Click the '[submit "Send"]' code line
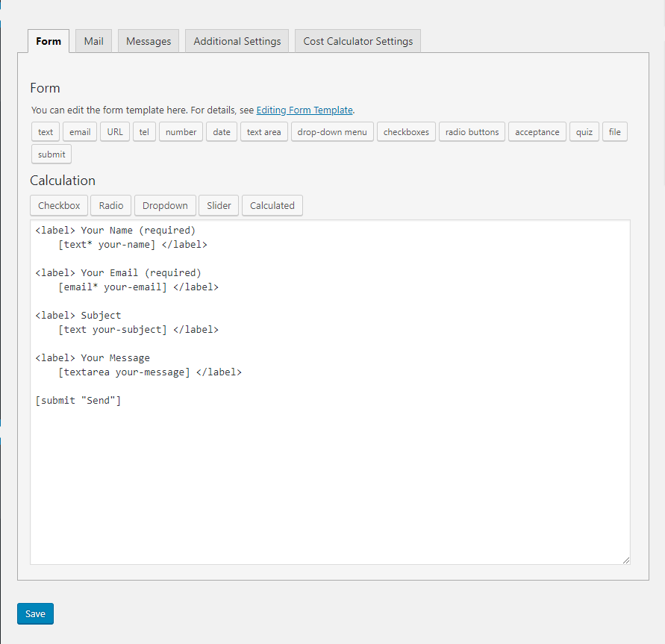Image resolution: width=665 pixels, height=644 pixels. 78,400
